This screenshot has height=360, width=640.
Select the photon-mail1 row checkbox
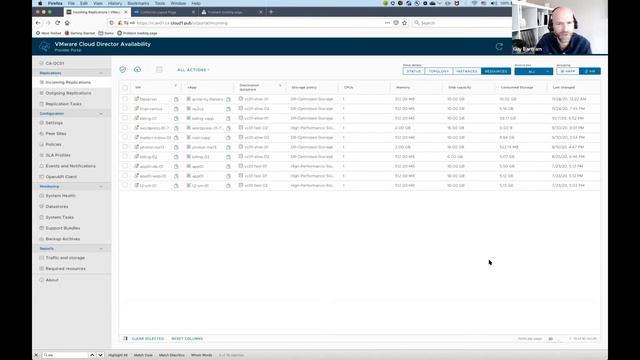[x=125, y=147]
